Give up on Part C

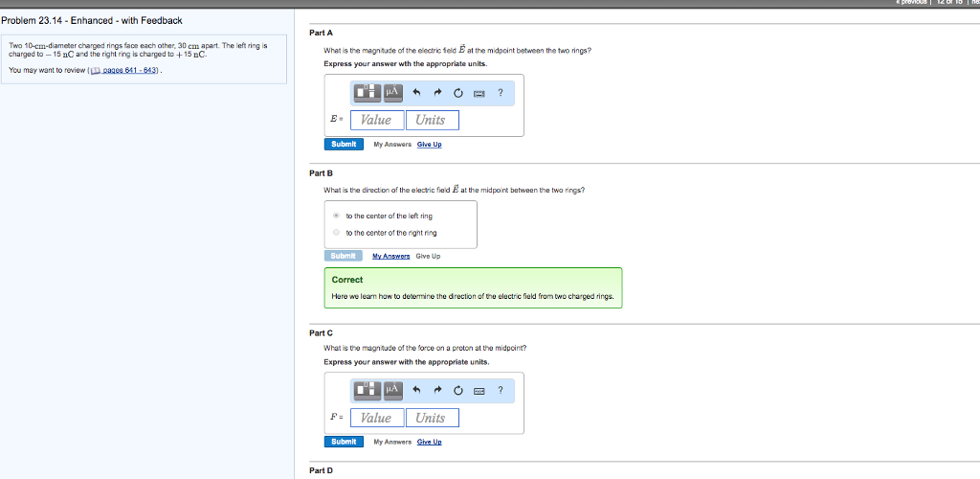pyautogui.click(x=429, y=442)
